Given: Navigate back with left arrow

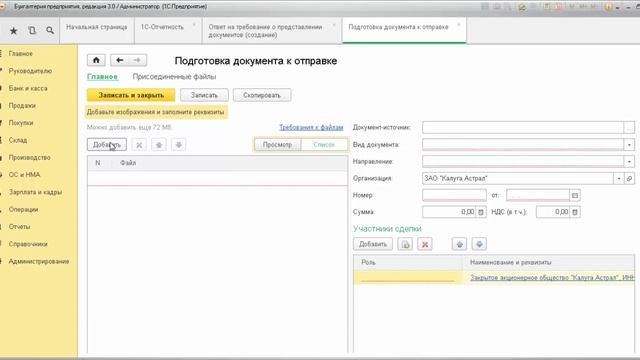Looking at the screenshot, I should point(120,60).
